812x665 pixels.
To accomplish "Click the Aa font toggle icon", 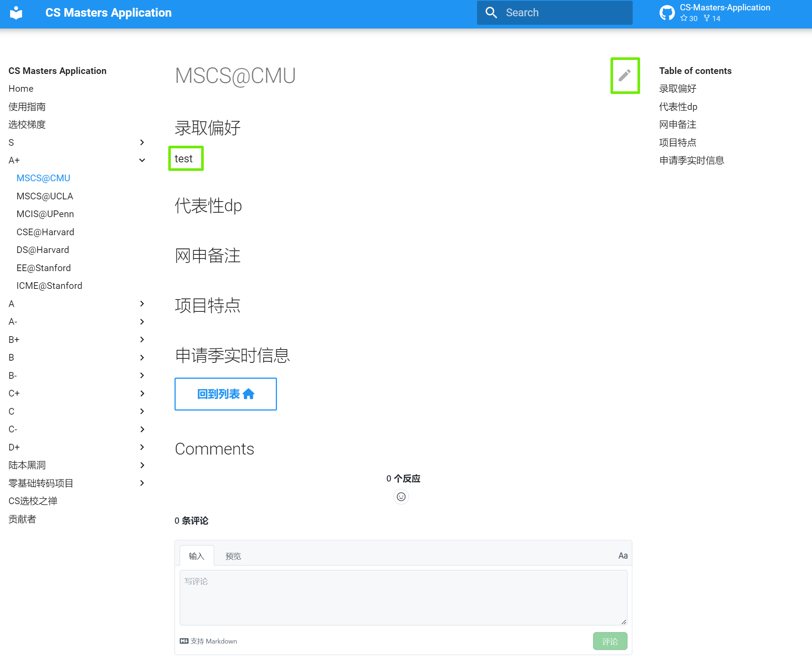I will click(x=623, y=556).
